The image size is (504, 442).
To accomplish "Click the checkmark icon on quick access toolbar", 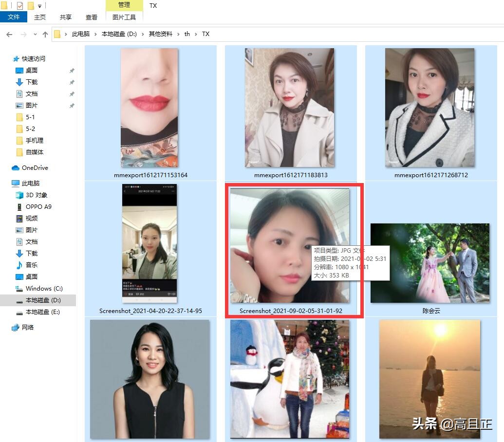I will pos(19,5).
